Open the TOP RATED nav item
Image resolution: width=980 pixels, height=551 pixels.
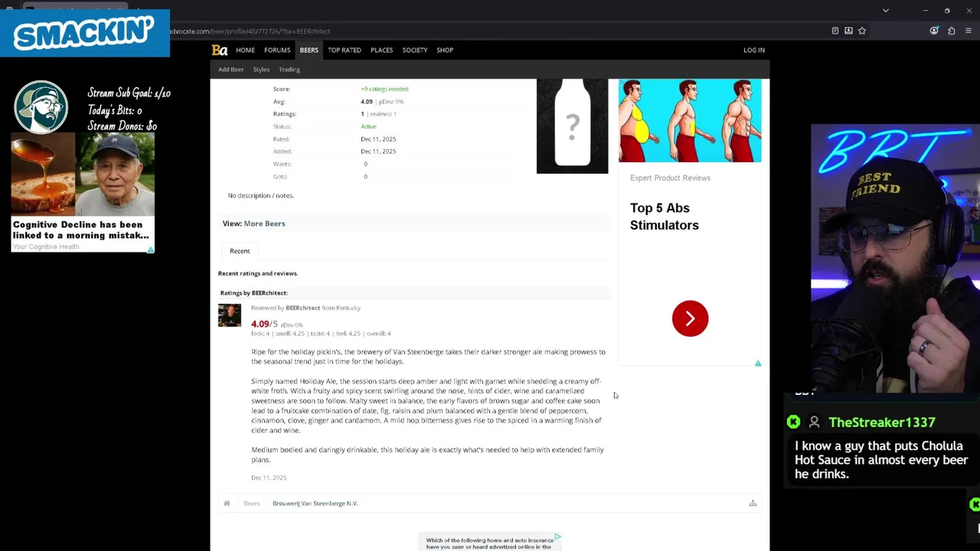tap(345, 51)
